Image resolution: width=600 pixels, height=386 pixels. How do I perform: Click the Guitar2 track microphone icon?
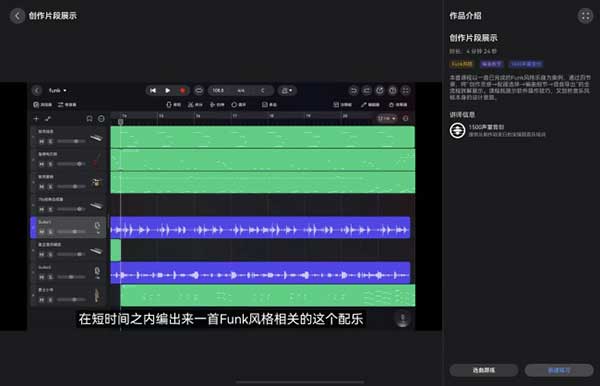97,272
